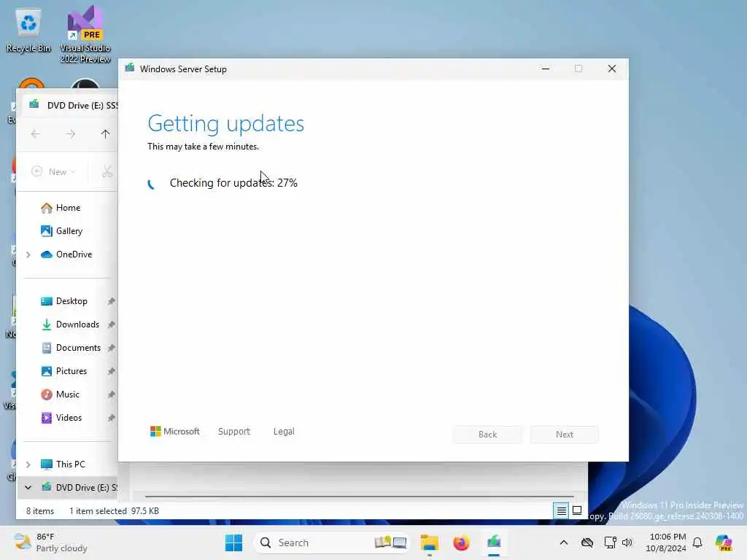Open Legal link in Setup window
Viewport: 747px width, 560px height.
[x=284, y=432]
